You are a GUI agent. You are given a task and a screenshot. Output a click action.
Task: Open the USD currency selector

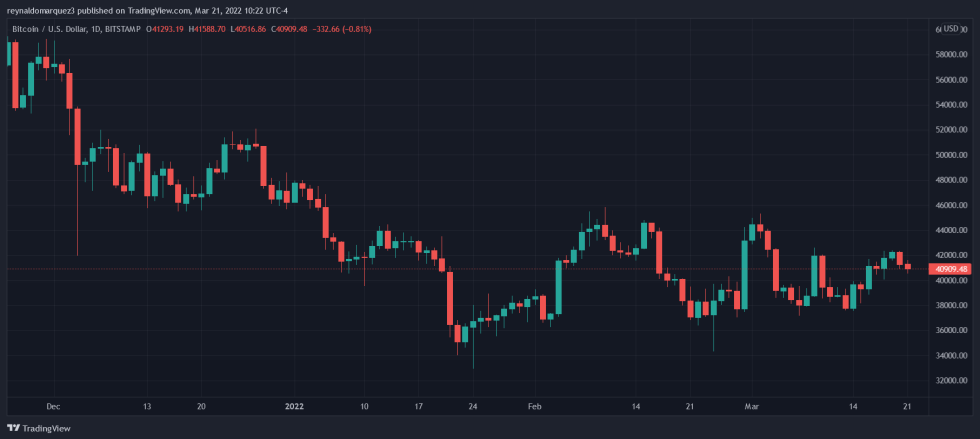(x=951, y=29)
